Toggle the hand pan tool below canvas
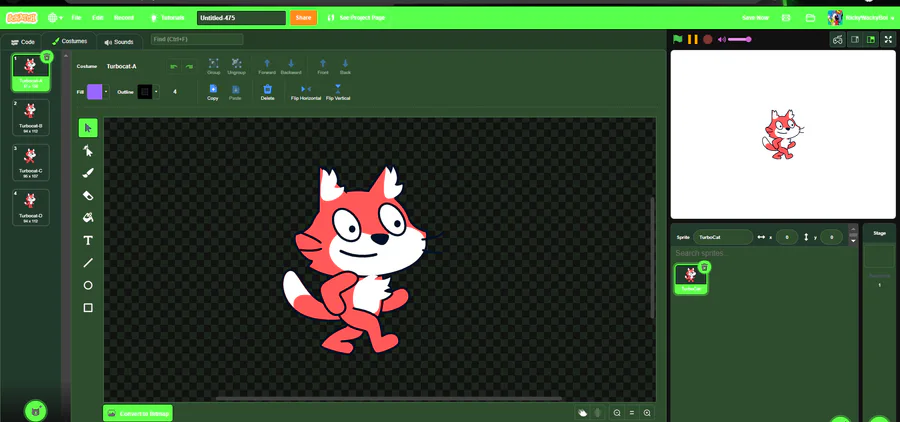The width and height of the screenshot is (900, 422). 583,413
